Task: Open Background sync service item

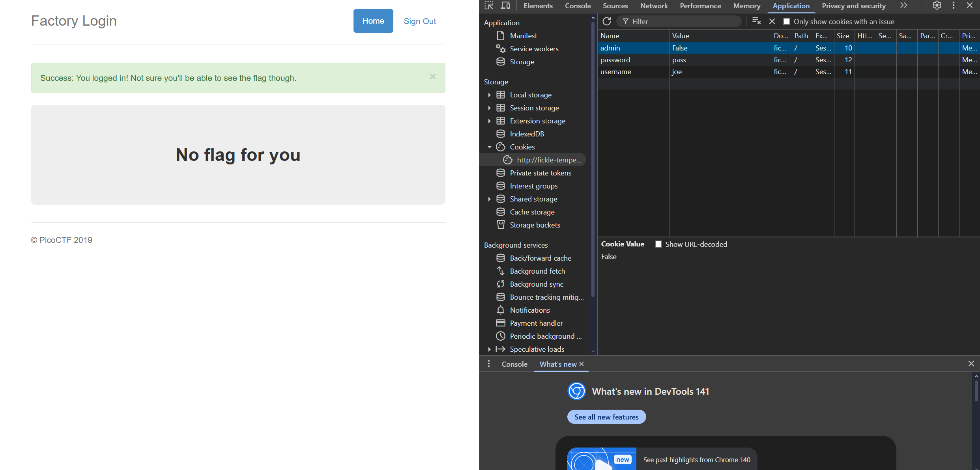Action: tap(536, 284)
